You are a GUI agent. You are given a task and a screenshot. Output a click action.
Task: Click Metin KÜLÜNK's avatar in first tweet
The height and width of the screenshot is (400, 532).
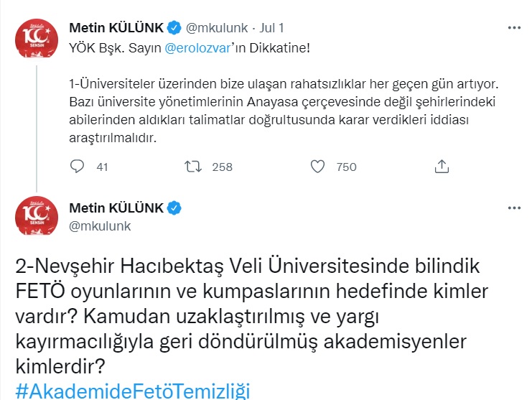36,37
